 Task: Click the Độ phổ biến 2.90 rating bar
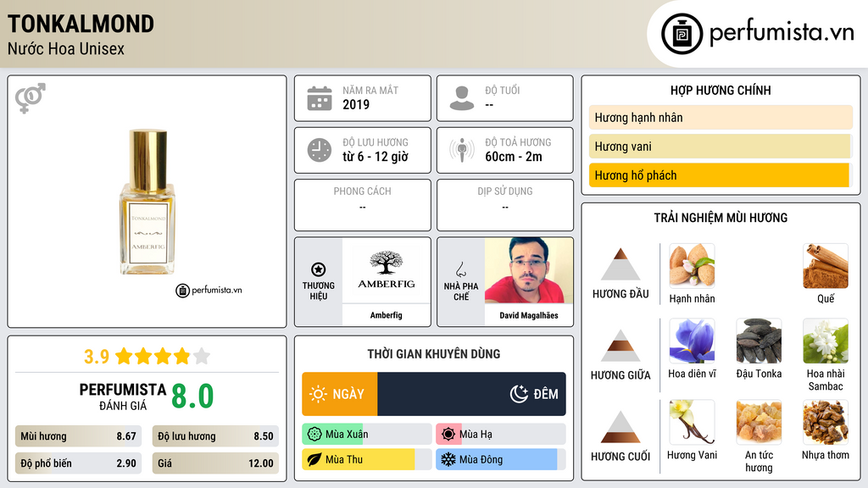pyautogui.click(x=79, y=463)
